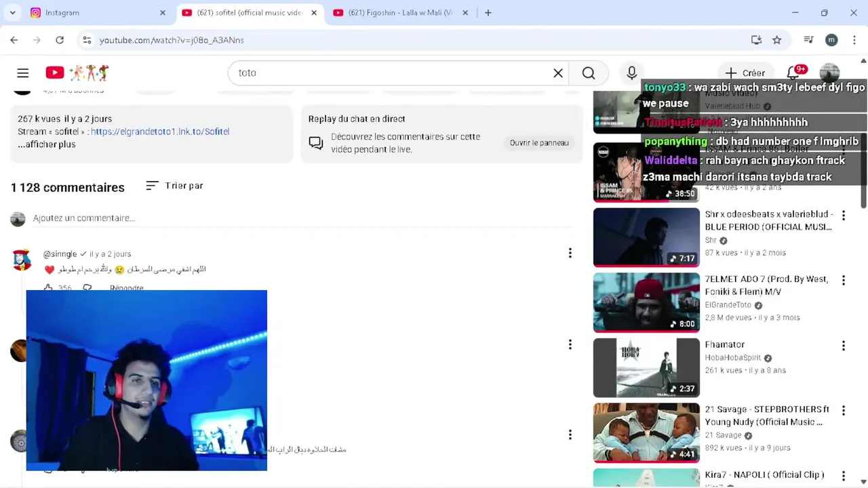Open the HobaHobaSpirit channel name
The width and height of the screenshot is (868, 488).
tap(732, 358)
